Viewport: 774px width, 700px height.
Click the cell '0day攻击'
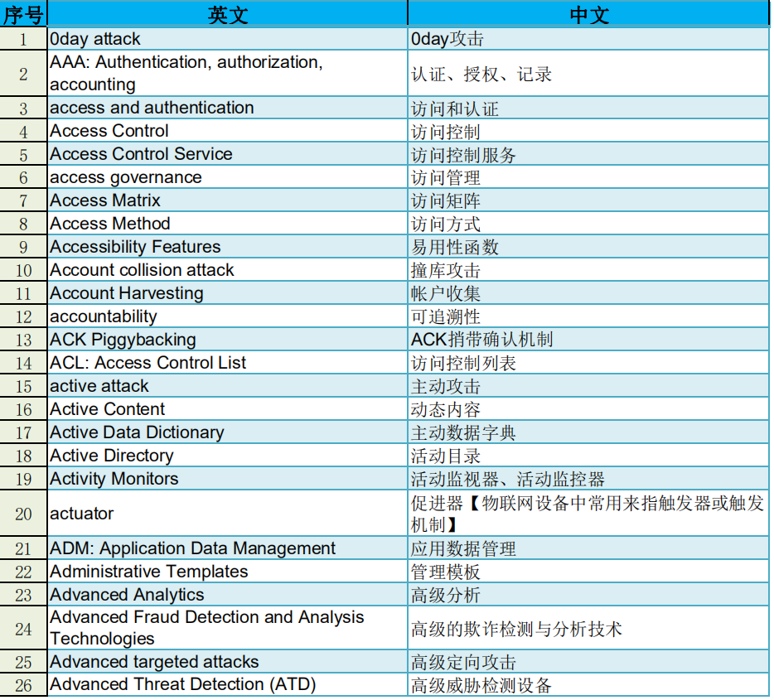tap(588, 39)
